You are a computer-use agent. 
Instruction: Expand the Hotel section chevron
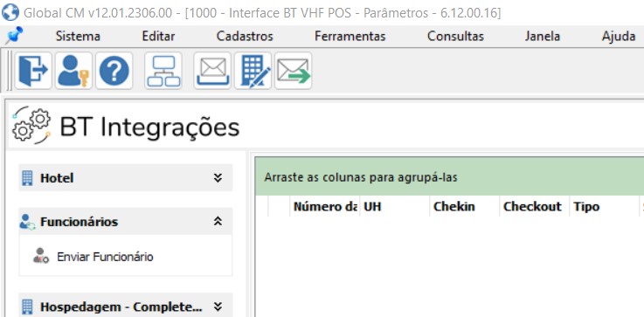[218, 178]
